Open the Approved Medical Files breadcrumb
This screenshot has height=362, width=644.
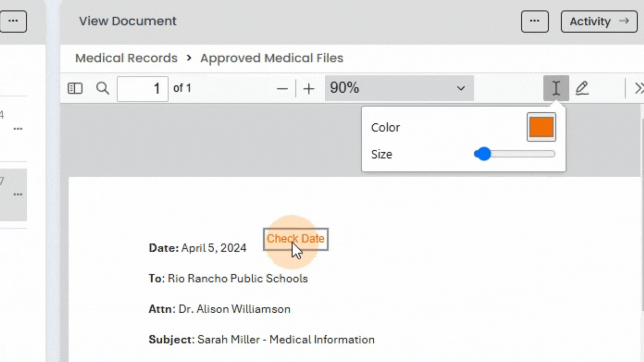[x=271, y=58]
